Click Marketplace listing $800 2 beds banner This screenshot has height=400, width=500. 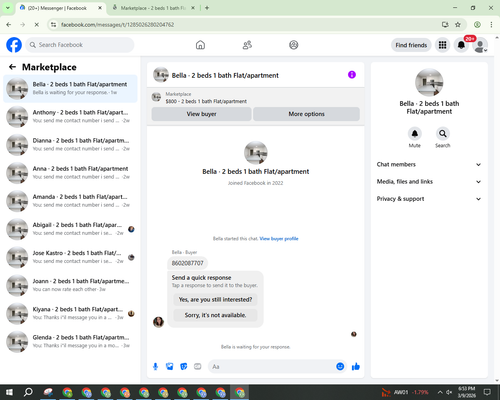pos(256,98)
